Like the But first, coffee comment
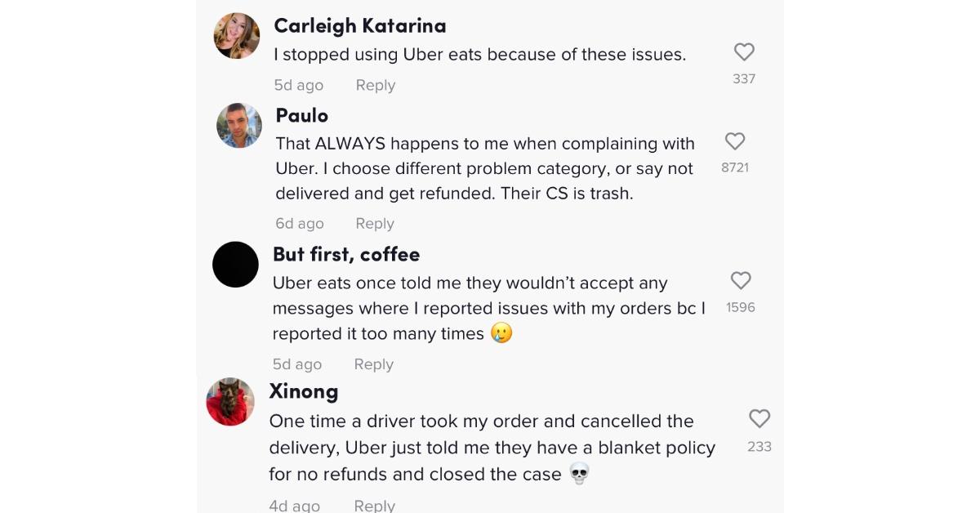Screen dimensions: 980x513 pos(741,281)
